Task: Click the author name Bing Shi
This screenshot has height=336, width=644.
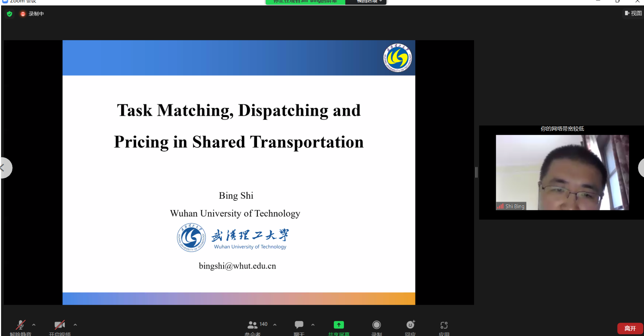Action: (x=236, y=196)
